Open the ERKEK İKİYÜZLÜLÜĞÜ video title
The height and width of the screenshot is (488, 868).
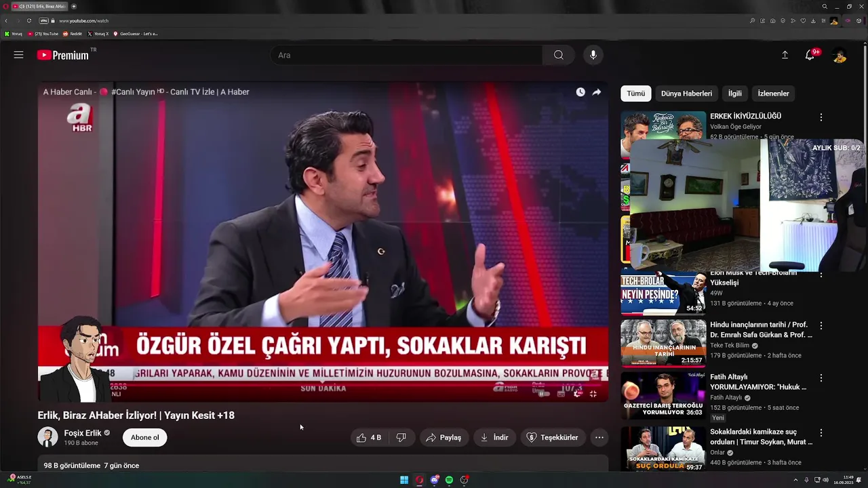tap(745, 117)
